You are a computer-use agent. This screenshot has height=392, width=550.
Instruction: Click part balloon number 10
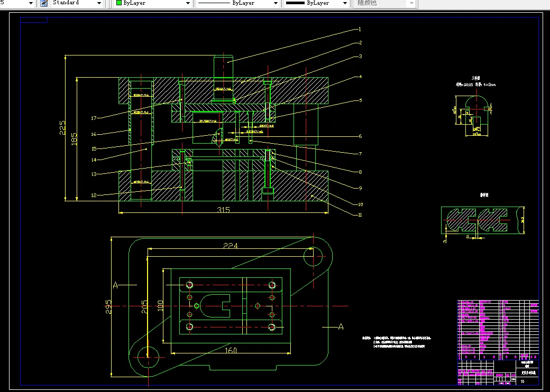point(360,204)
